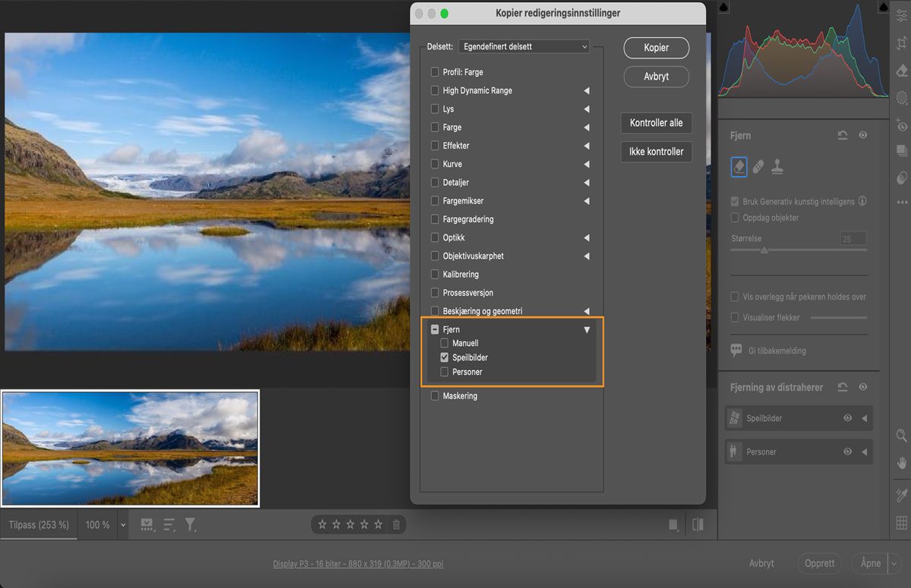911x588 pixels.
Task: Open the zoom percentage dropdown arrow
Action: tap(123, 524)
